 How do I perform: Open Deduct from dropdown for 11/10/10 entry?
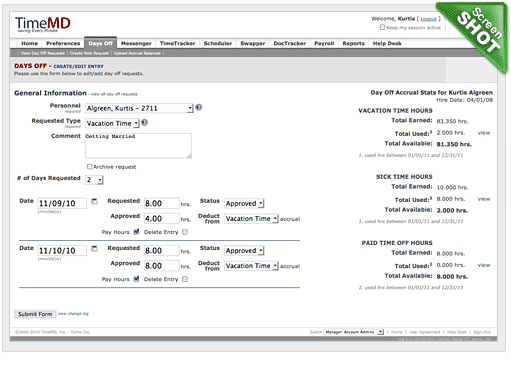(x=251, y=266)
